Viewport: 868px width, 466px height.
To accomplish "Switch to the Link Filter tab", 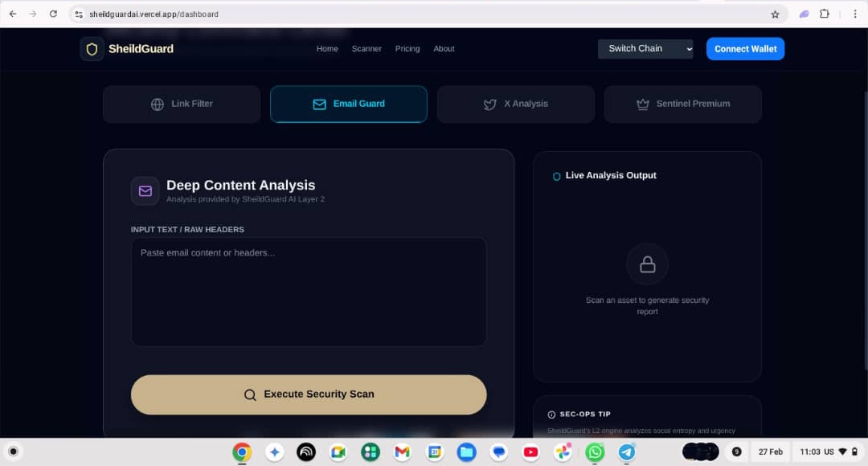I will tap(182, 104).
